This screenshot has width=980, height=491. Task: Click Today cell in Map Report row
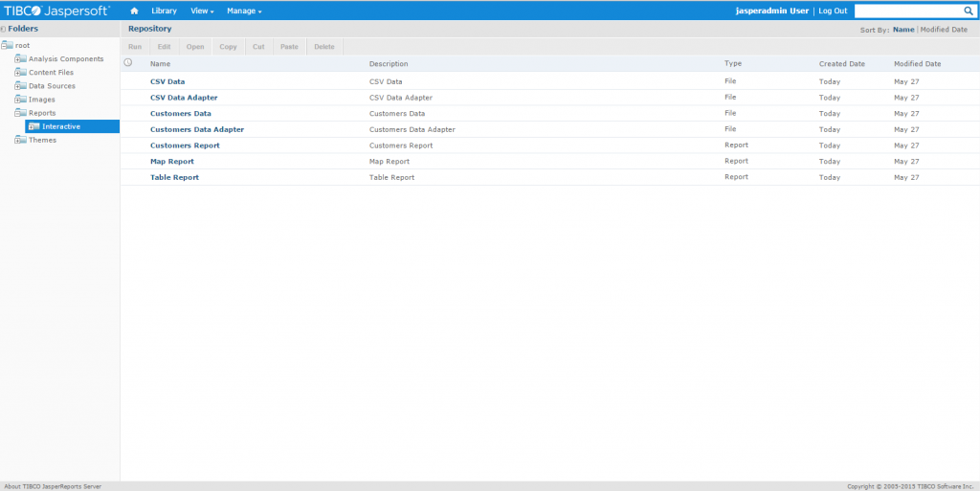[x=830, y=162]
